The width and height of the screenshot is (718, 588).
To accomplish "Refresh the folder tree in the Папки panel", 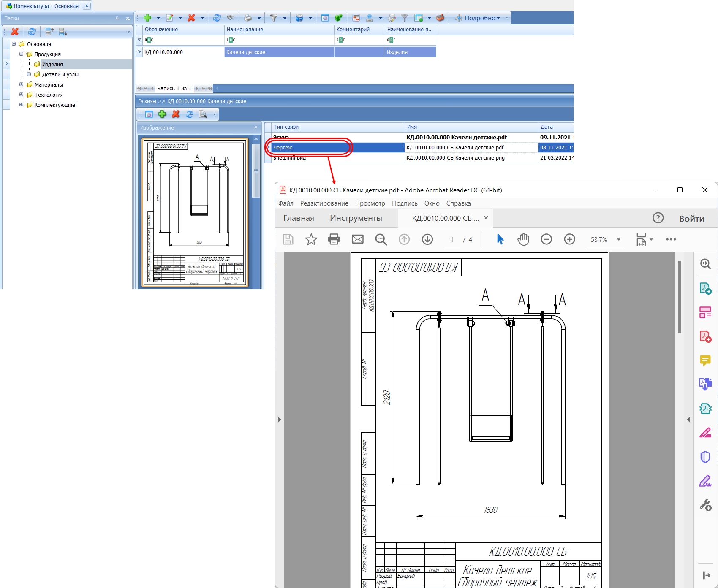I will pyautogui.click(x=32, y=31).
